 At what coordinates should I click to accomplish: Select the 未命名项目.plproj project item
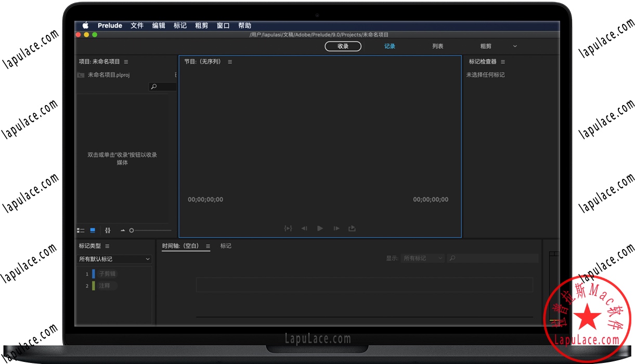pos(109,74)
